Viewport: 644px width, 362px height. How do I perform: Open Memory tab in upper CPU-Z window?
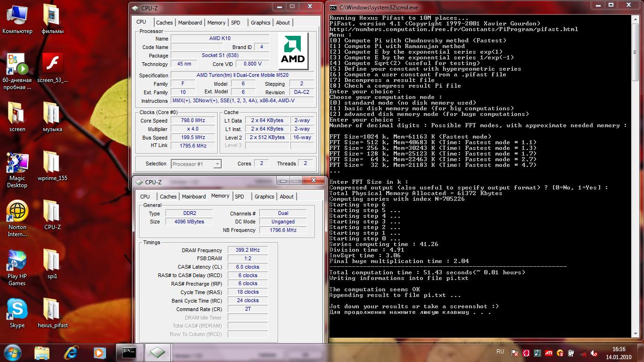click(x=216, y=23)
